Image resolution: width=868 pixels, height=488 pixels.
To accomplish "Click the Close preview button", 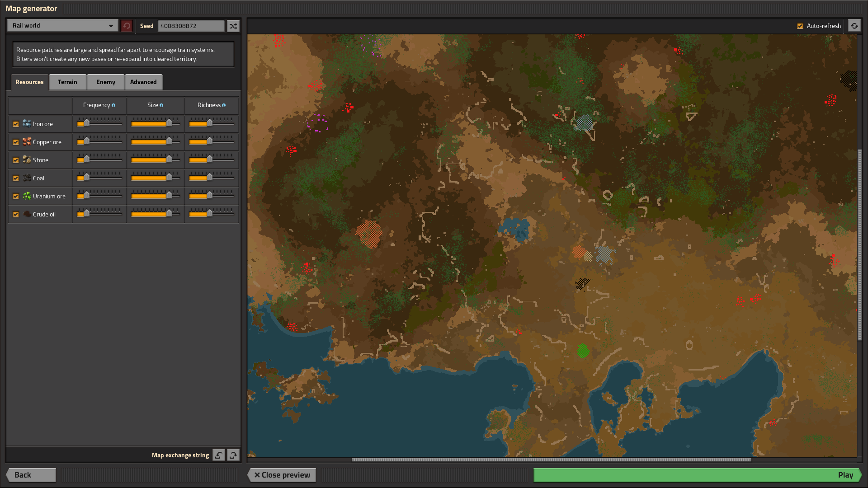I will (282, 475).
